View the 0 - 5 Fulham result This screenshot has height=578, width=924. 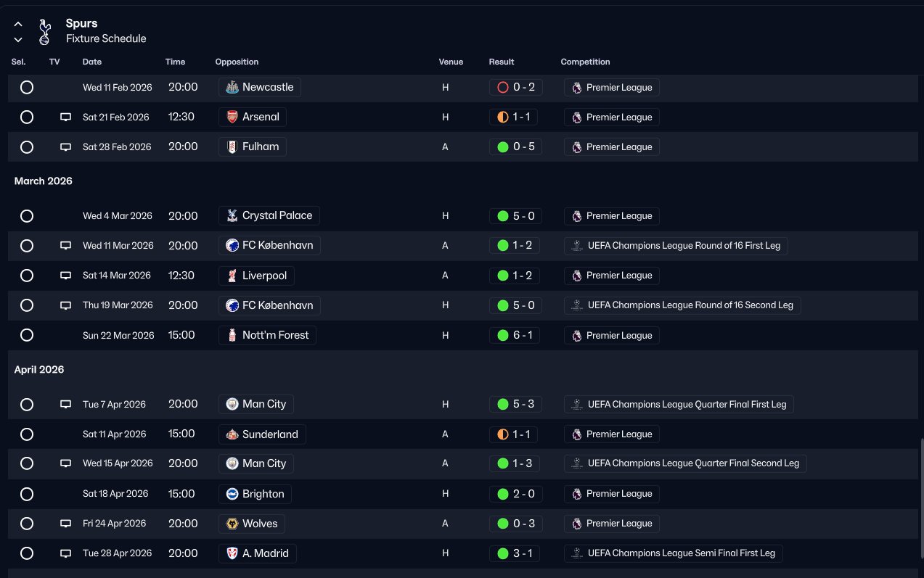pyautogui.click(x=515, y=146)
